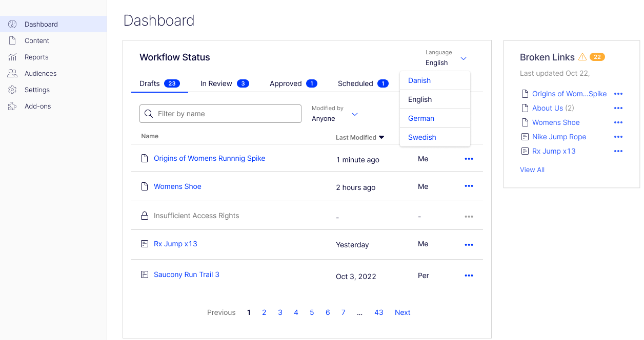This screenshot has width=644, height=340.
Task: Click the Next page link
Action: click(402, 312)
